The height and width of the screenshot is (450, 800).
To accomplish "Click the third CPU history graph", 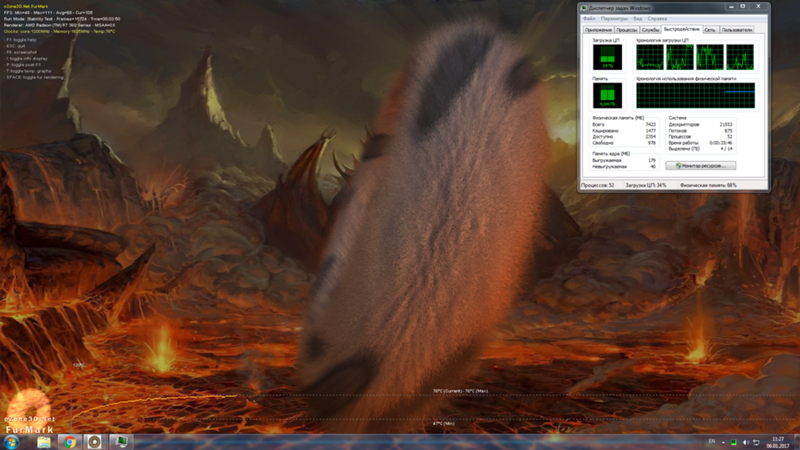I will 710,57.
